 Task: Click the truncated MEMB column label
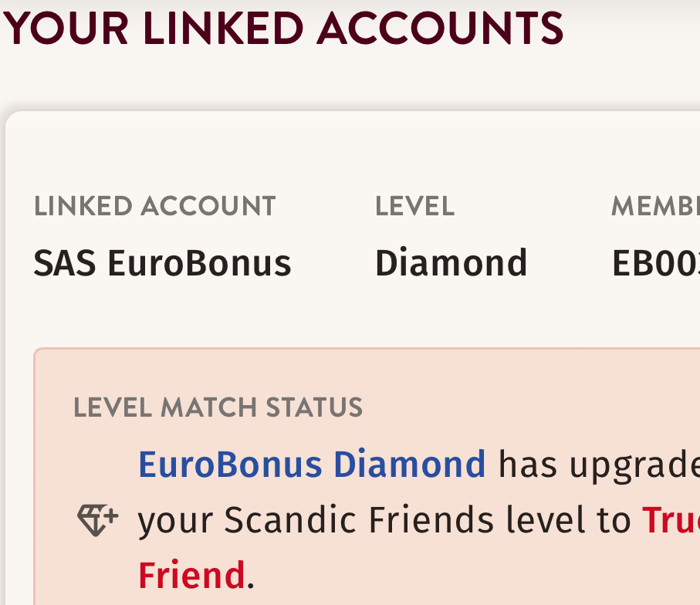(654, 206)
